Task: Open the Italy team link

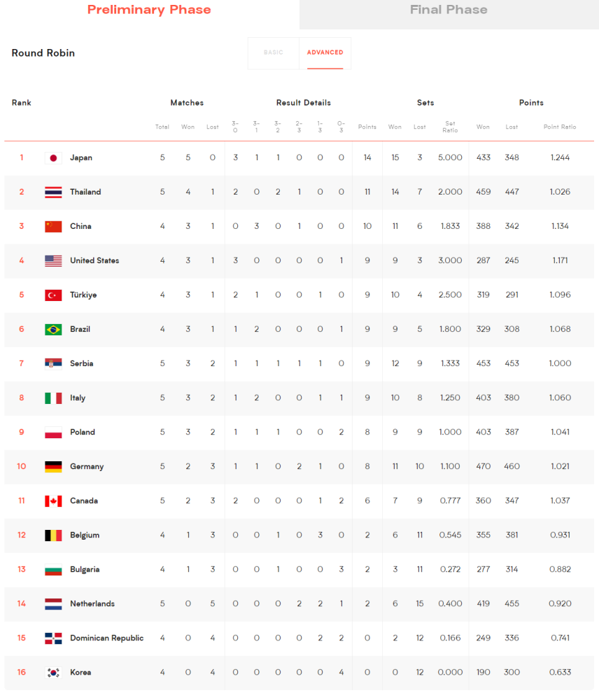Action: point(78,398)
